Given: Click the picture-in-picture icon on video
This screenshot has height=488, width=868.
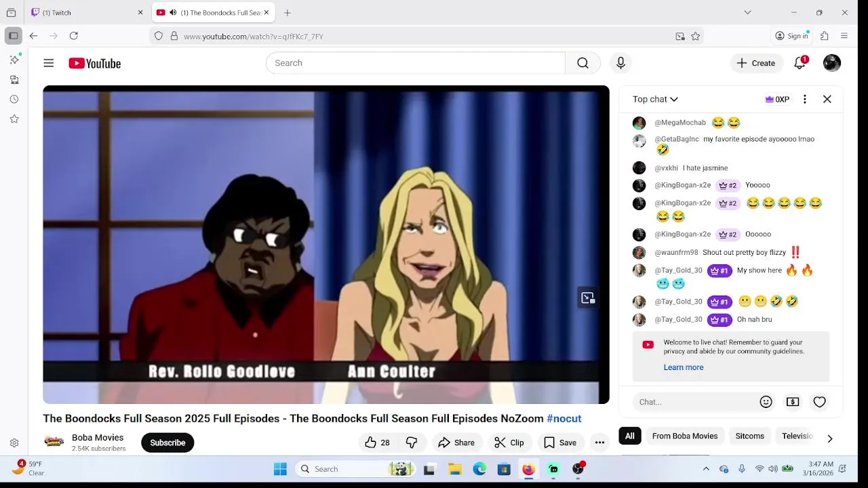Looking at the screenshot, I should [587, 298].
